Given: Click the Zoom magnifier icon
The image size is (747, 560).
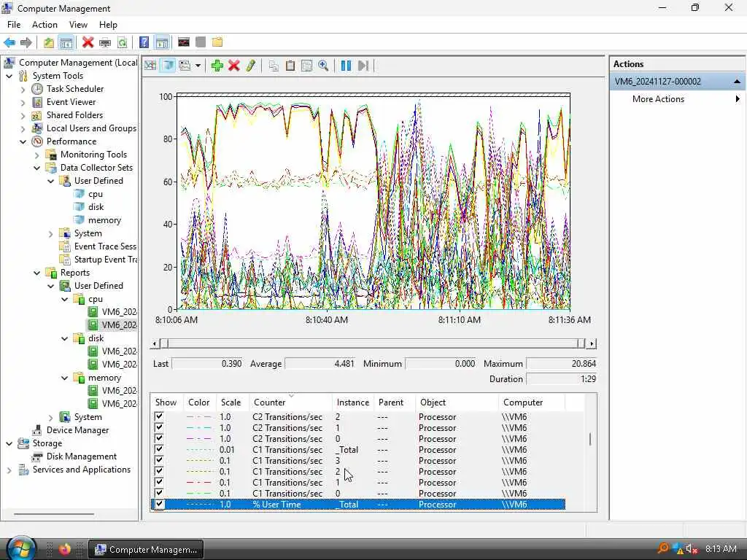Looking at the screenshot, I should tap(323, 65).
